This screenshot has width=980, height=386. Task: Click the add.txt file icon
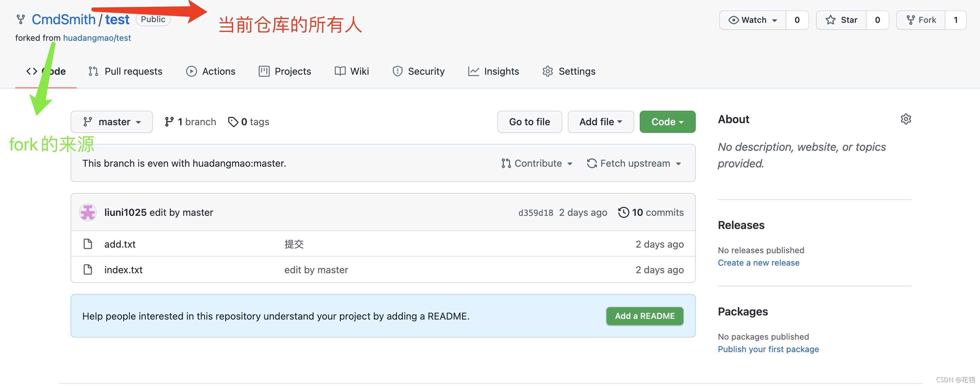(x=88, y=244)
